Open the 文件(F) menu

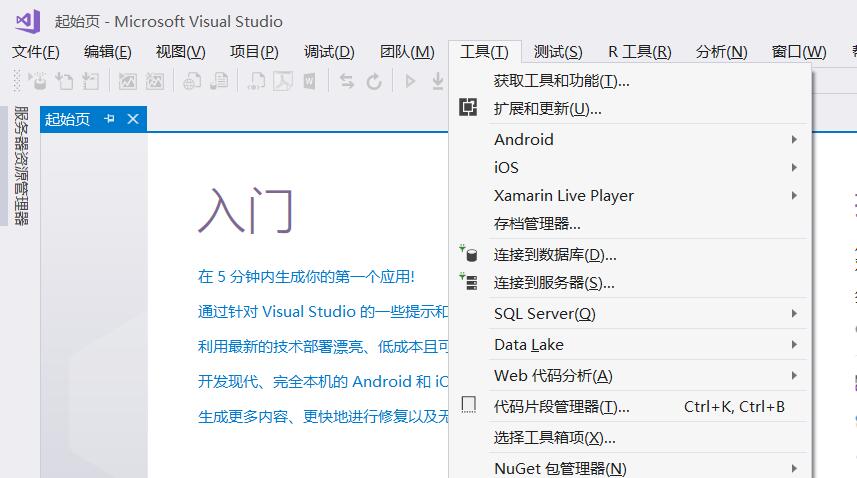[36, 52]
